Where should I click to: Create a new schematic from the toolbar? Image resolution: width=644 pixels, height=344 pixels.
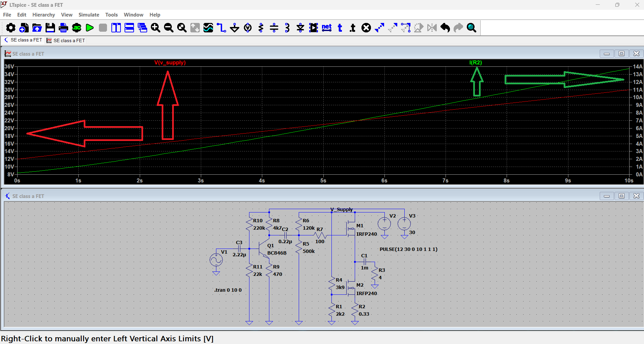[x=24, y=28]
